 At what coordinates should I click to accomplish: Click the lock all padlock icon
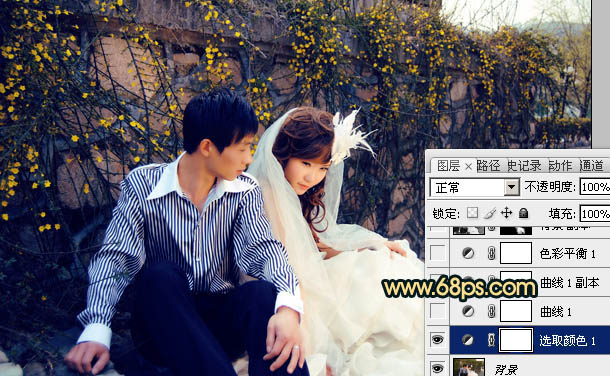(524, 213)
